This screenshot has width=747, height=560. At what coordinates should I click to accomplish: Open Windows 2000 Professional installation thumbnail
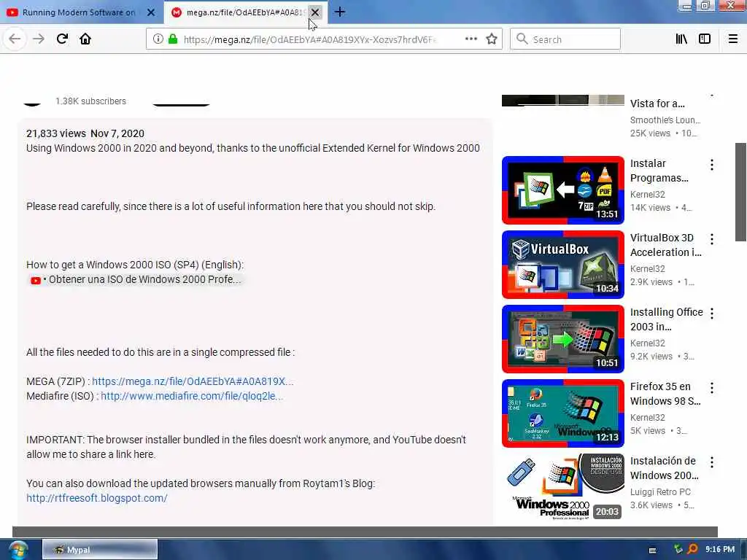(x=562, y=487)
